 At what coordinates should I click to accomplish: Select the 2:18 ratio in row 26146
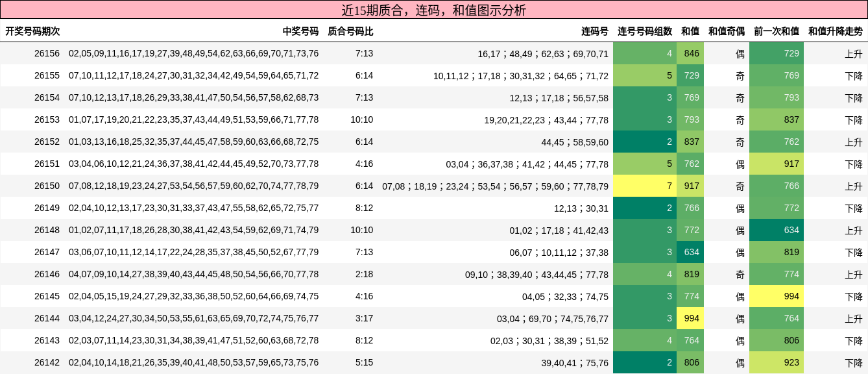pyautogui.click(x=364, y=274)
